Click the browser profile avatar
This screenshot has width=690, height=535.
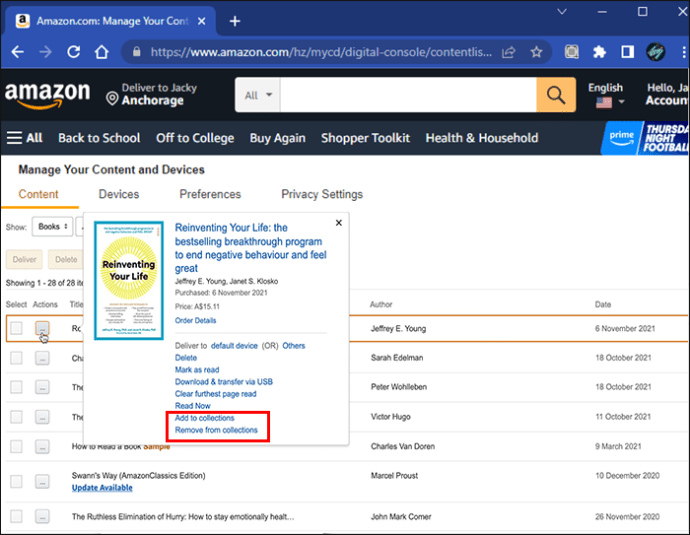pos(656,52)
